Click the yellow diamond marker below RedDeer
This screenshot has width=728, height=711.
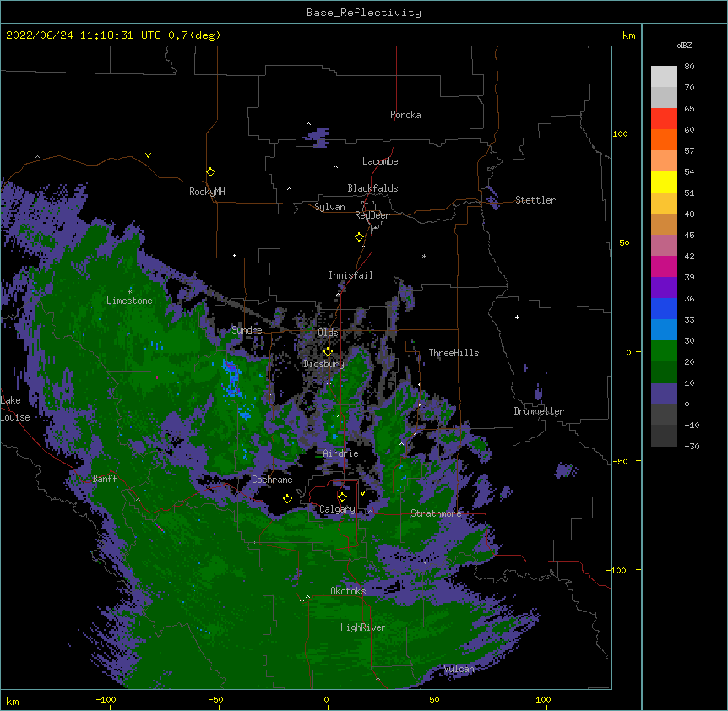coord(359,237)
